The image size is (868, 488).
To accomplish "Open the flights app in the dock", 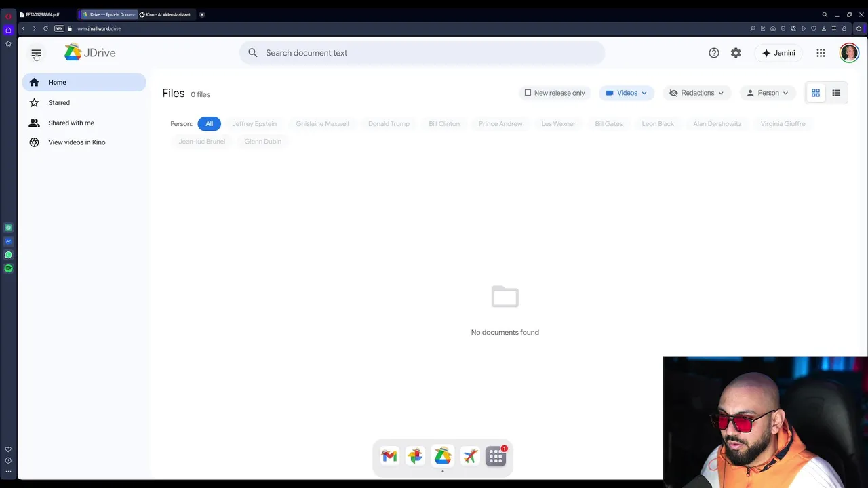I will (x=469, y=456).
